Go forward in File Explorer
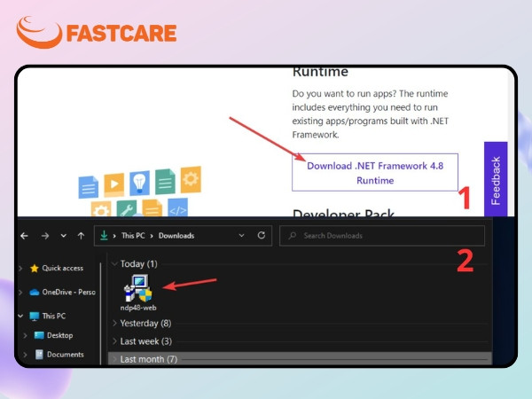 click(45, 236)
